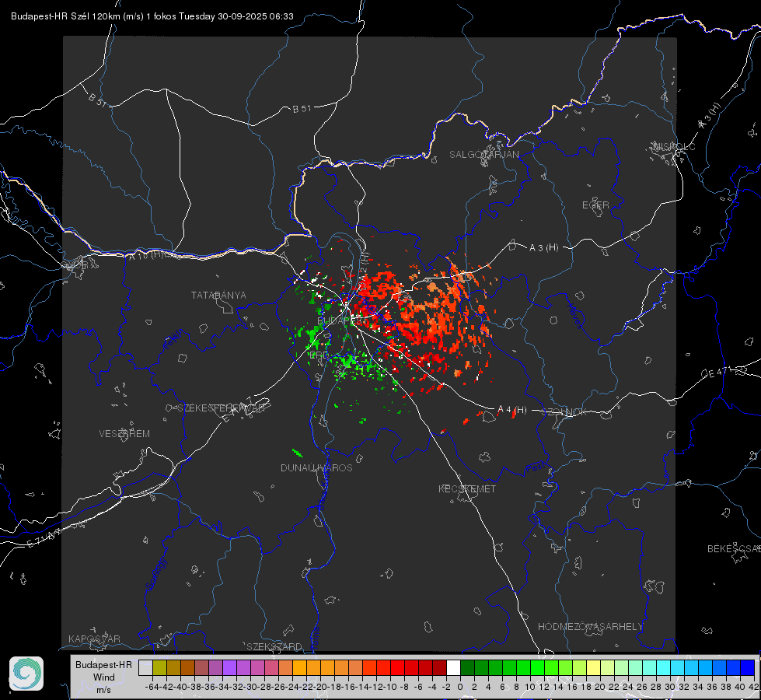Click the -64 value on the legend scale
Viewport: 761px width, 700px height.
tap(152, 687)
